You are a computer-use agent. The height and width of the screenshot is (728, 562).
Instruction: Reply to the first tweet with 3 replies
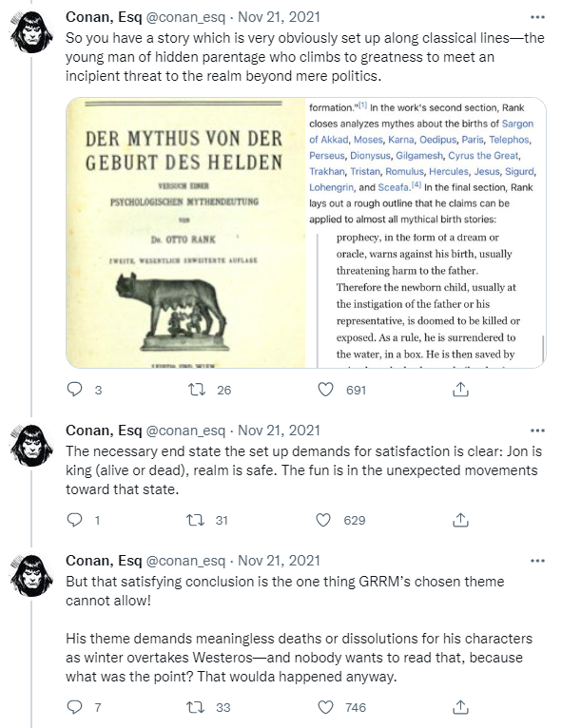pyautogui.click(x=75, y=389)
